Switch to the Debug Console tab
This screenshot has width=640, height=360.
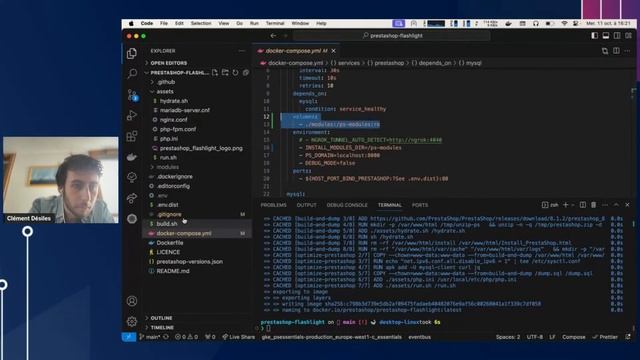(347, 205)
